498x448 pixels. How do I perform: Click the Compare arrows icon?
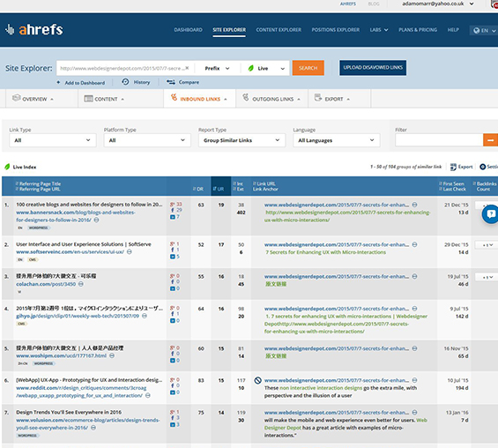click(x=171, y=82)
